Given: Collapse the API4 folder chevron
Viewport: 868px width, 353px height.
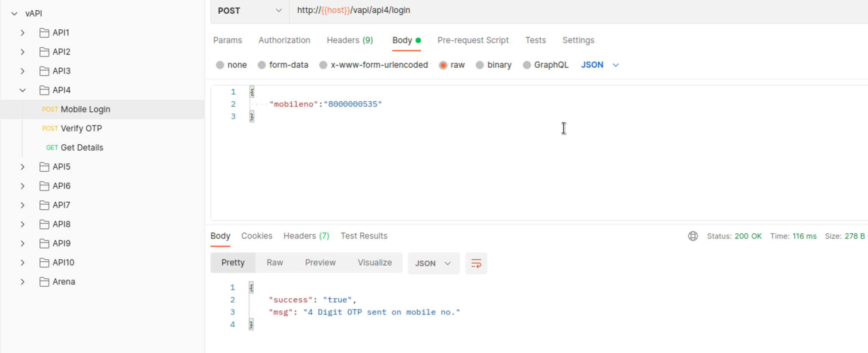Looking at the screenshot, I should click(23, 90).
